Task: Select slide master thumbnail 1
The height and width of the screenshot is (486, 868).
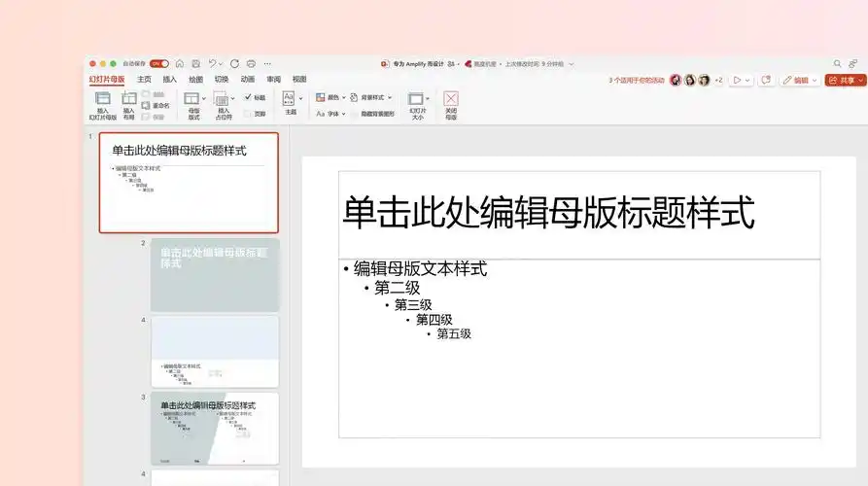Action: [189, 182]
